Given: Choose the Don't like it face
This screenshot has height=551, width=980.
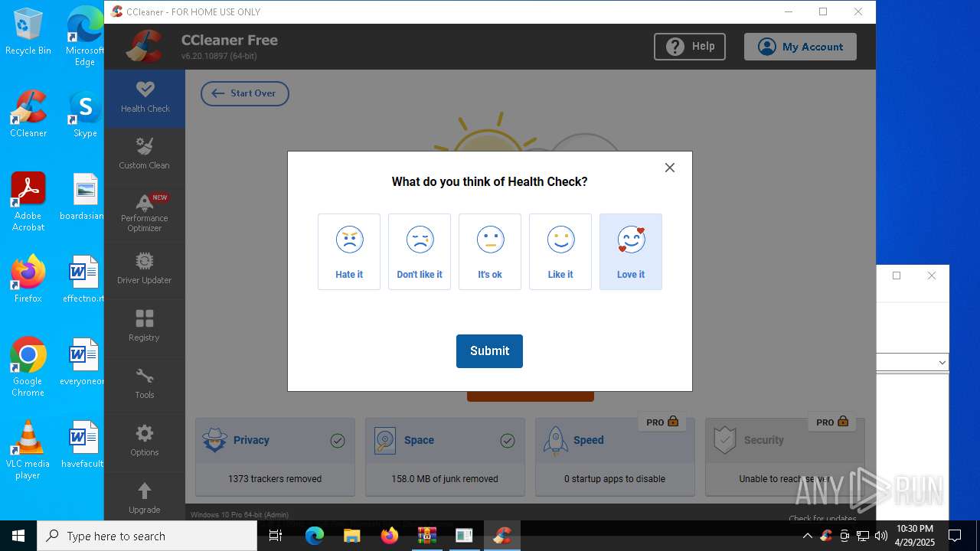Looking at the screenshot, I should click(420, 252).
